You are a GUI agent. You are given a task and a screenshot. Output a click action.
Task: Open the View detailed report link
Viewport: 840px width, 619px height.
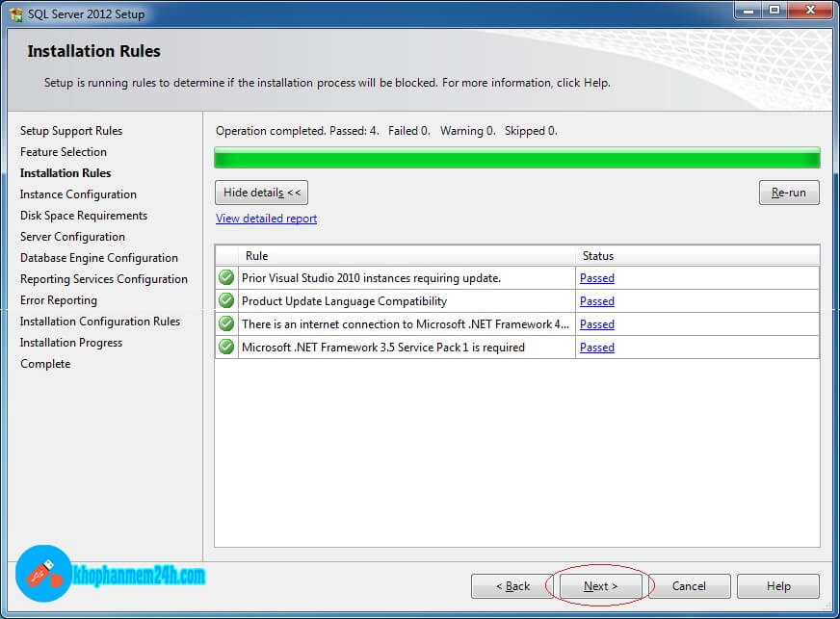266,219
